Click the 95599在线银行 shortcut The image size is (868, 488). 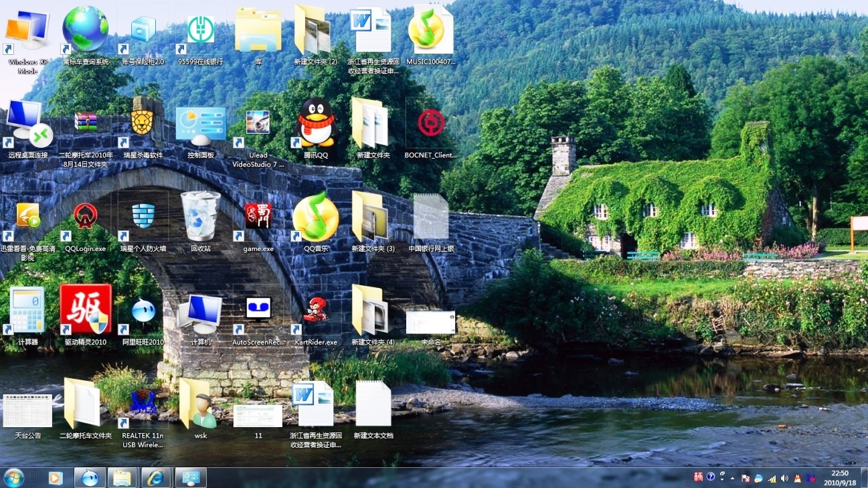click(x=200, y=31)
